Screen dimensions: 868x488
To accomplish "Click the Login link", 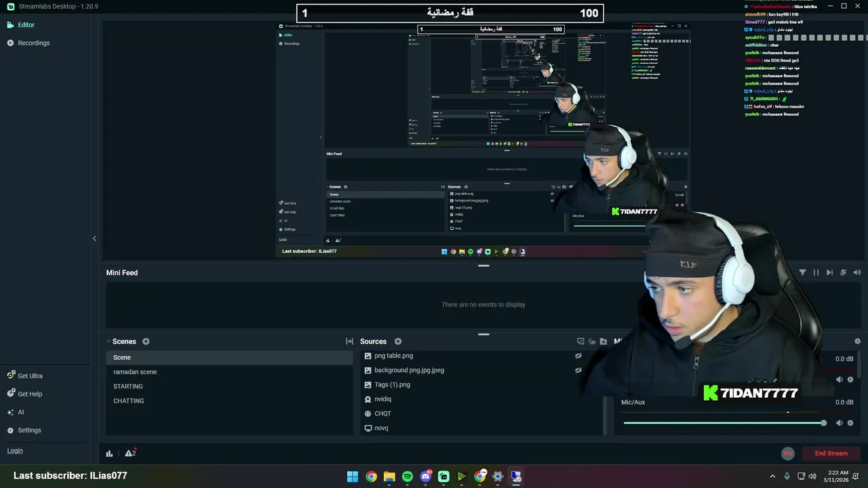I will (x=15, y=451).
